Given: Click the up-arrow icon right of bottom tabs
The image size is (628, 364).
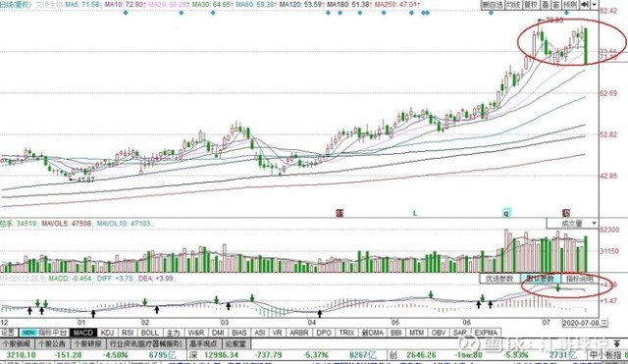Looking at the screenshot, I should click(617, 344).
